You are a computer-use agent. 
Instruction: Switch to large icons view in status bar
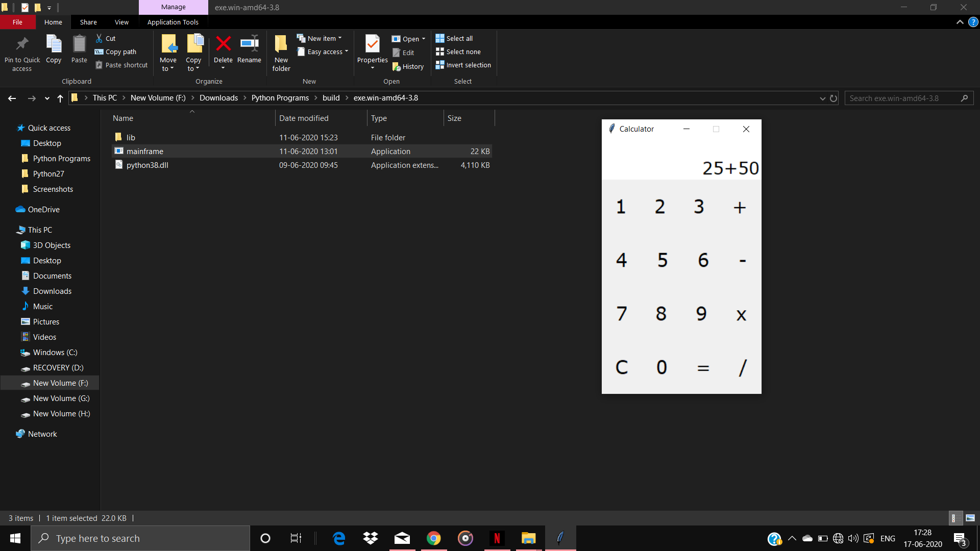coord(970,518)
